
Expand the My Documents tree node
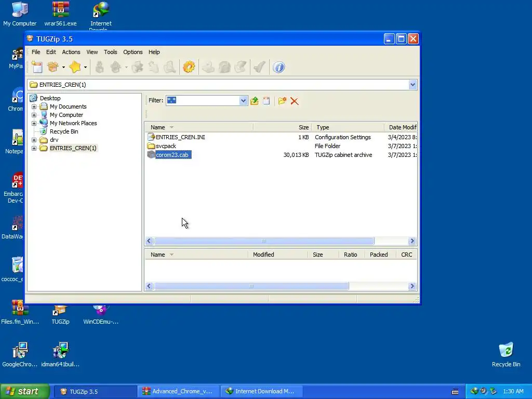click(x=34, y=107)
